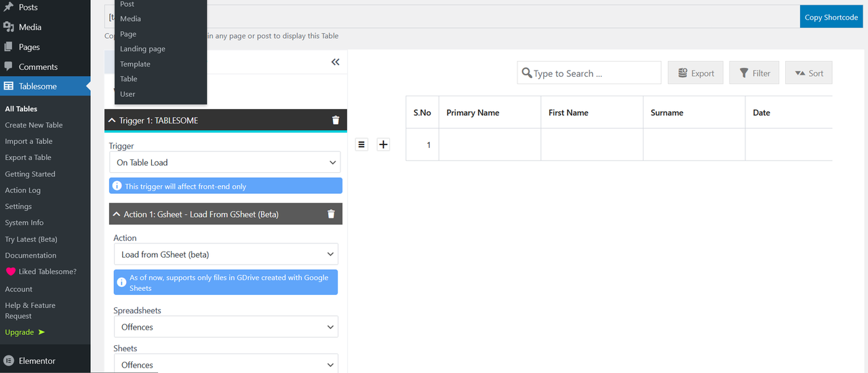Select User from the dropdown menu
Viewport: 868px width, 373px height.
point(161,94)
